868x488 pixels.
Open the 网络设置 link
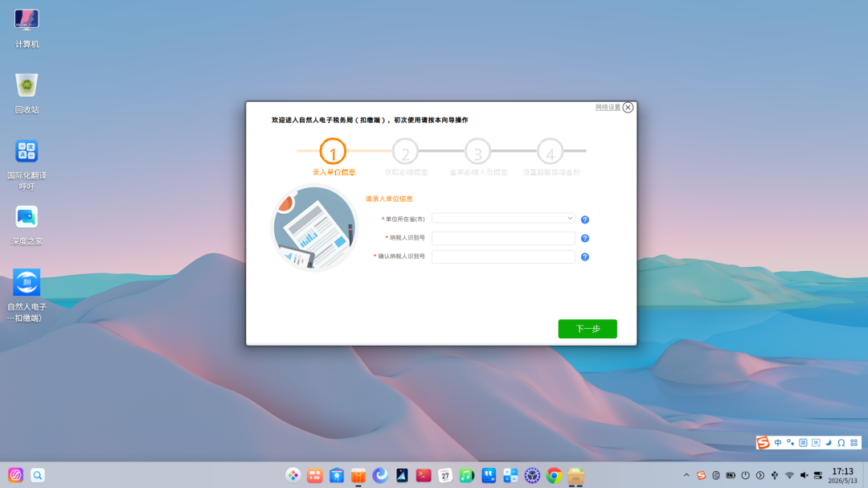click(x=608, y=107)
